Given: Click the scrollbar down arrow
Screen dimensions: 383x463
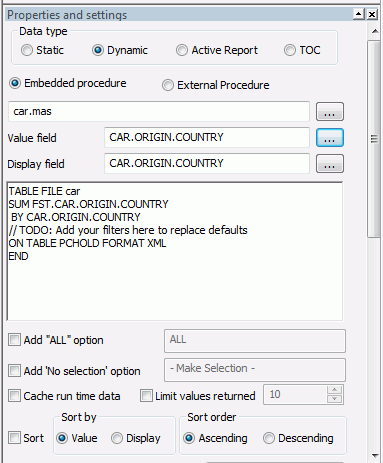Looking at the screenshot, I should click(x=375, y=456).
